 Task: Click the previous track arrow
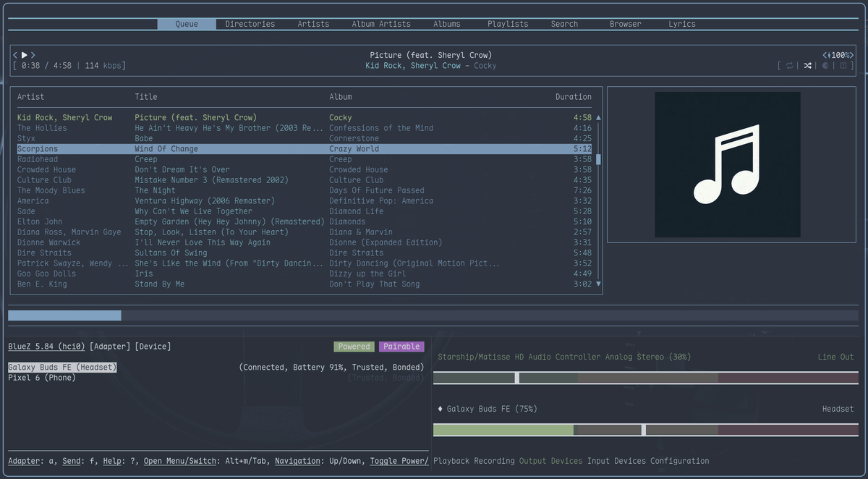[15, 55]
